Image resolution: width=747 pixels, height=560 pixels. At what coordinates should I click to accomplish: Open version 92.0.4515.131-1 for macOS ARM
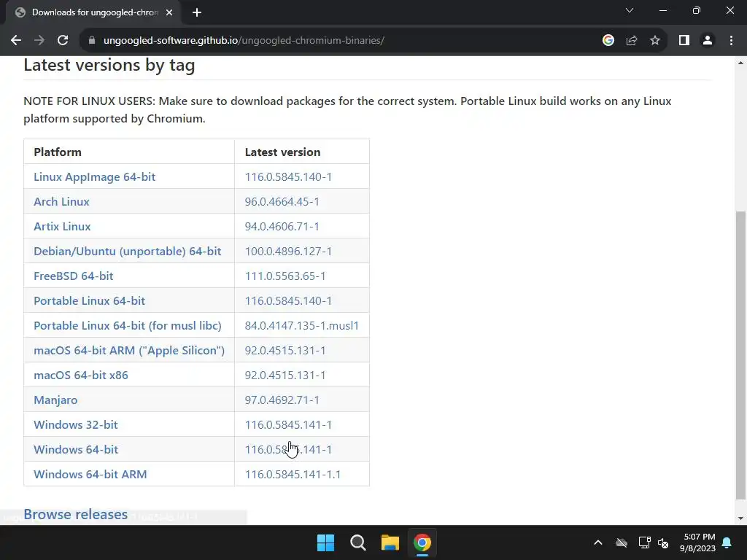click(285, 350)
